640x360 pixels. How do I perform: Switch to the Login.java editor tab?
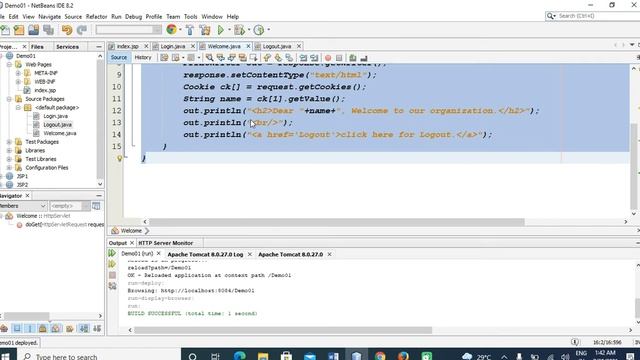pos(173,46)
